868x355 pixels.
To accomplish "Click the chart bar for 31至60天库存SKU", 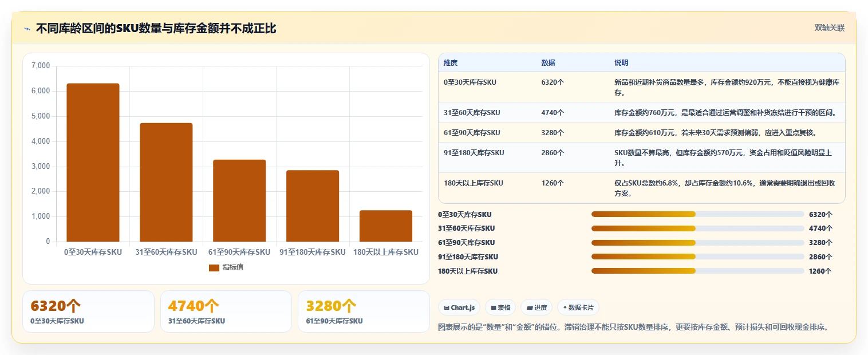I will pyautogui.click(x=166, y=182).
